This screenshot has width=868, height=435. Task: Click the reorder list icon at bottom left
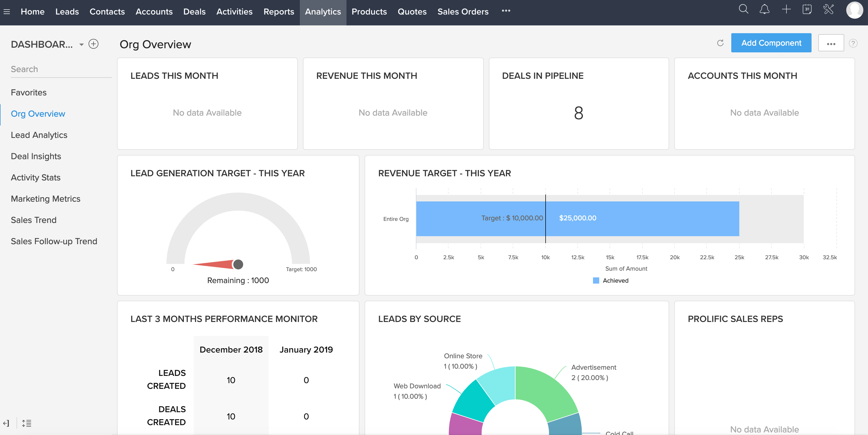coord(27,423)
